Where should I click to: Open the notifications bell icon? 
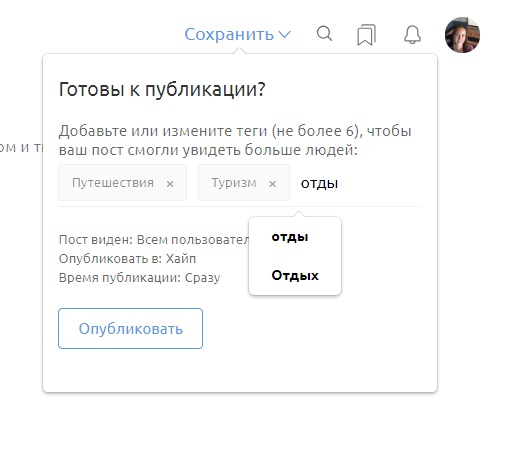[412, 34]
